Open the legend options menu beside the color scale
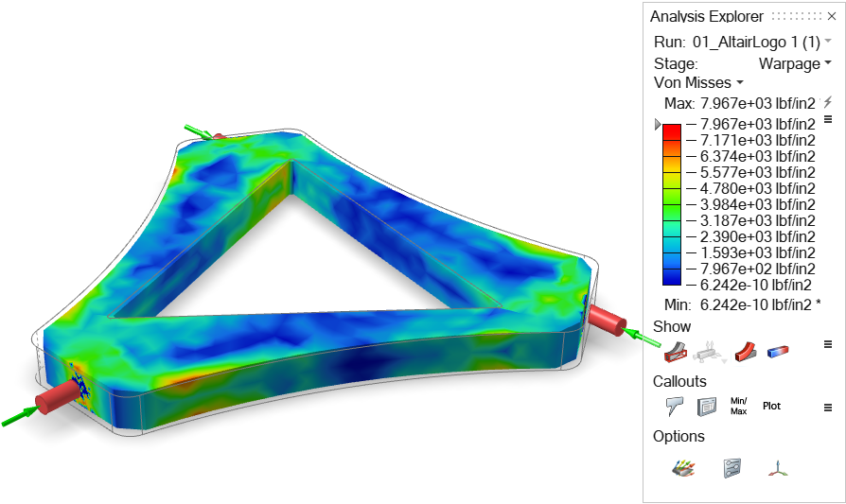 828,119
